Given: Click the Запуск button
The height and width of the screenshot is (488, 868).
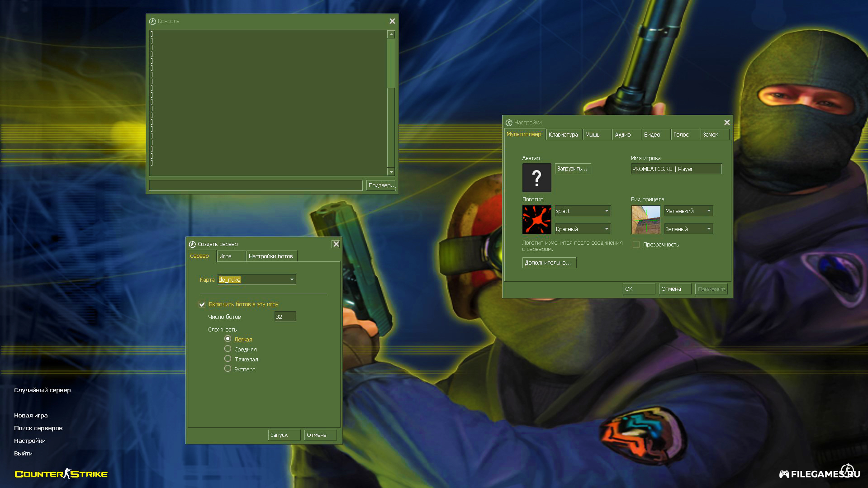Looking at the screenshot, I should tap(284, 435).
